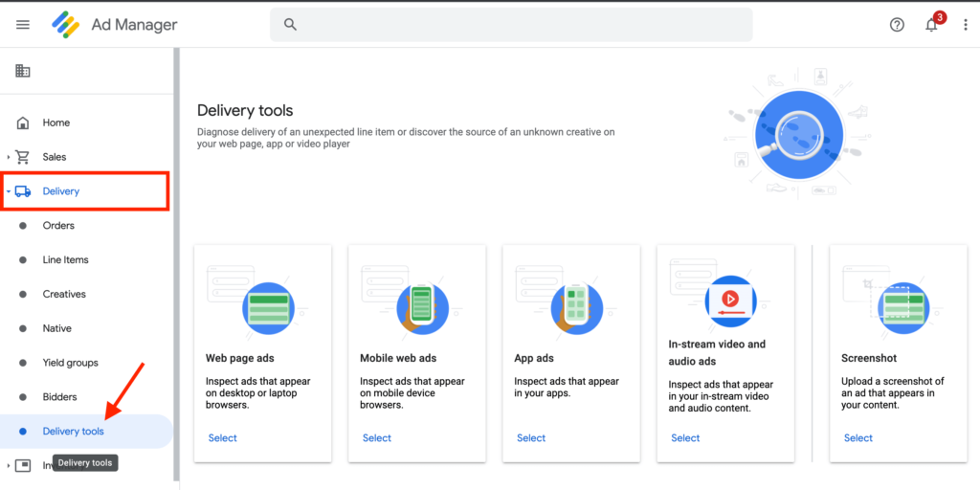980x490 pixels.
Task: Click the magnifying glass hero illustration
Action: (799, 134)
